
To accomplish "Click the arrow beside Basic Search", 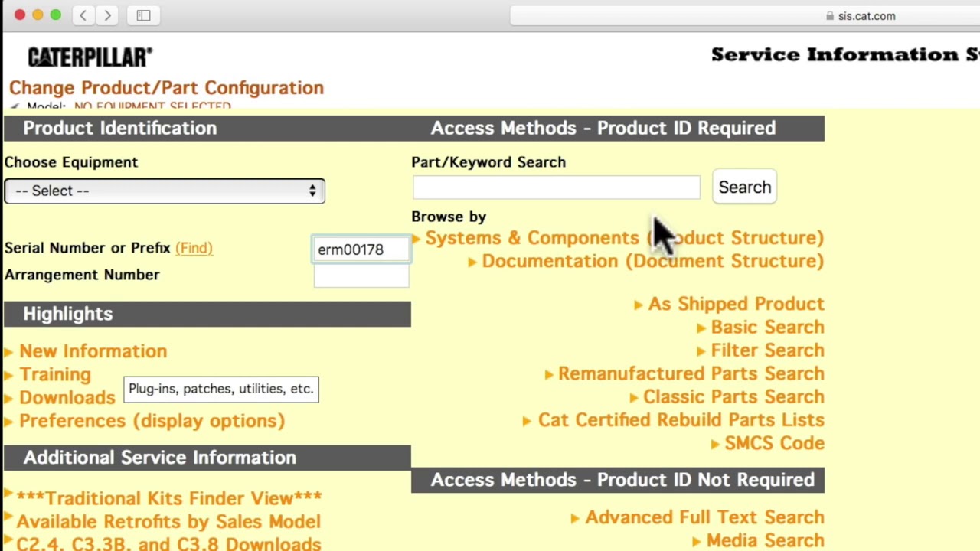I will (x=701, y=328).
